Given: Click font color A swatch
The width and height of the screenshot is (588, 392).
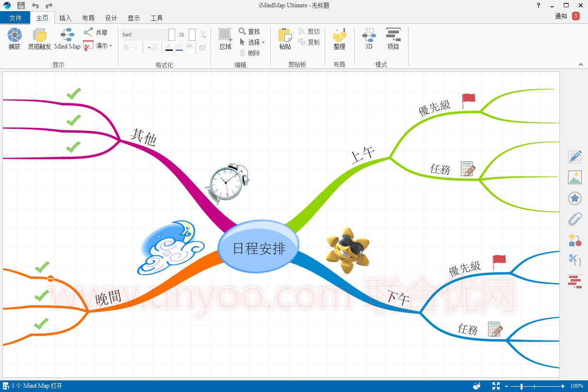Looking at the screenshot, I should pos(169,47).
